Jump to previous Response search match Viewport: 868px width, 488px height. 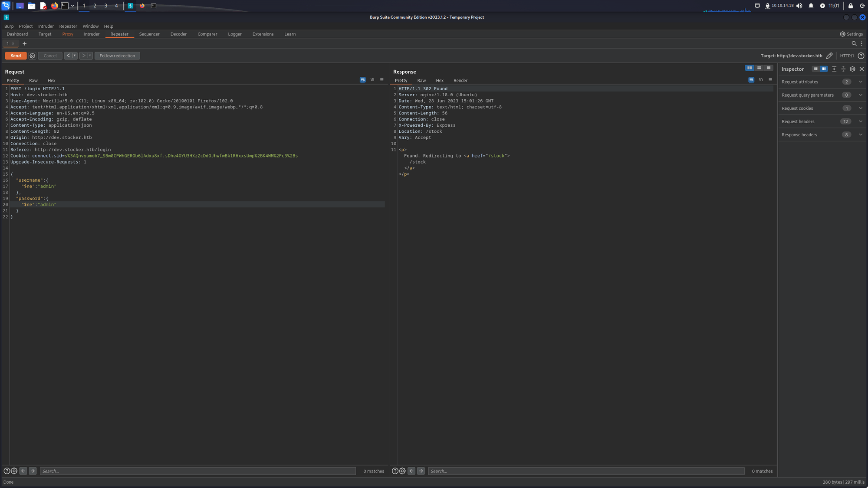411,471
